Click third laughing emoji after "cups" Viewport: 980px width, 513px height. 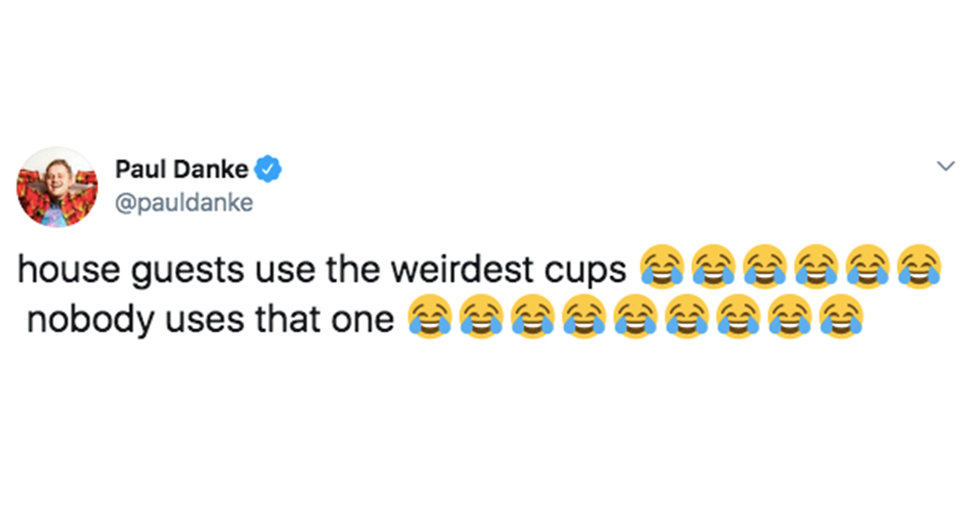[764, 266]
